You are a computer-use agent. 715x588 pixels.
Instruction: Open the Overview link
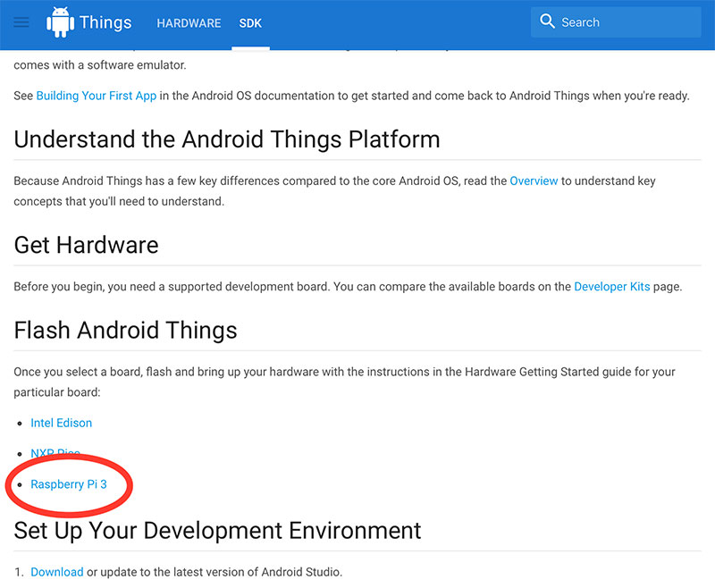click(534, 181)
